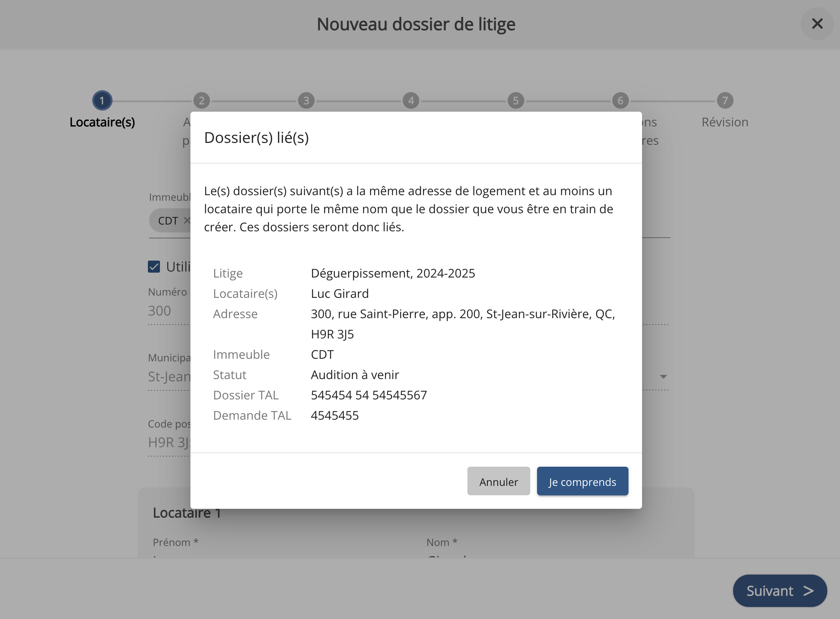Viewport: 840px width, 619px height.
Task: Select the Révision step label
Action: pos(725,122)
